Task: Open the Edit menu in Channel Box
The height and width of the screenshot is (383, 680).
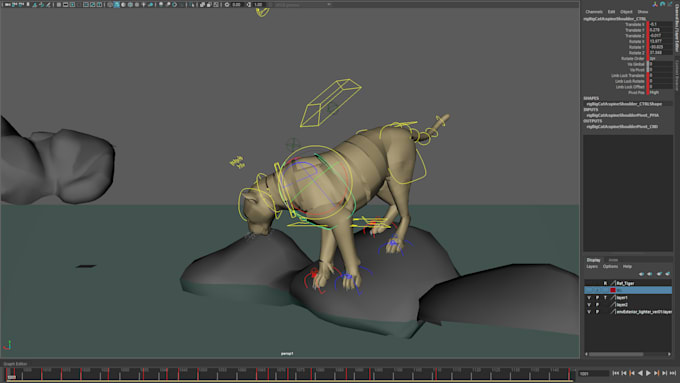Action: coord(611,12)
